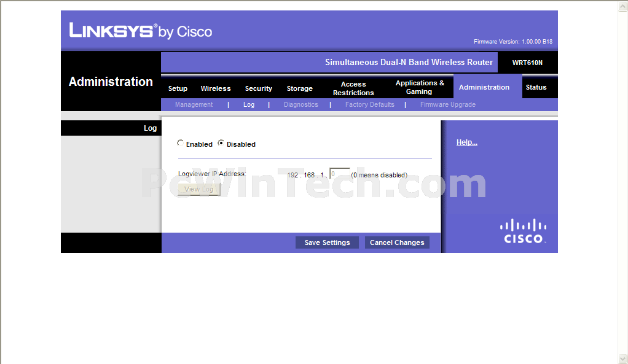This screenshot has height=364, width=628.
Task: Click the Linksys by Cisco logo
Action: [x=141, y=31]
